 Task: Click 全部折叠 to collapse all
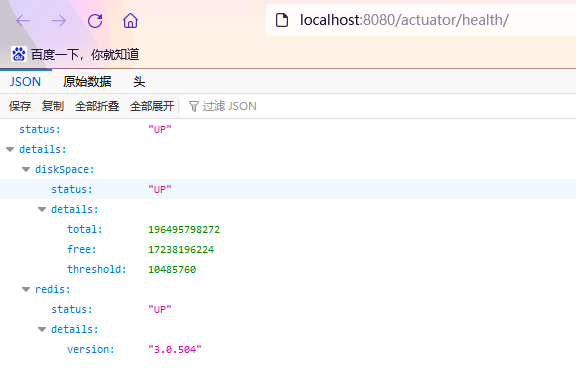[97, 106]
